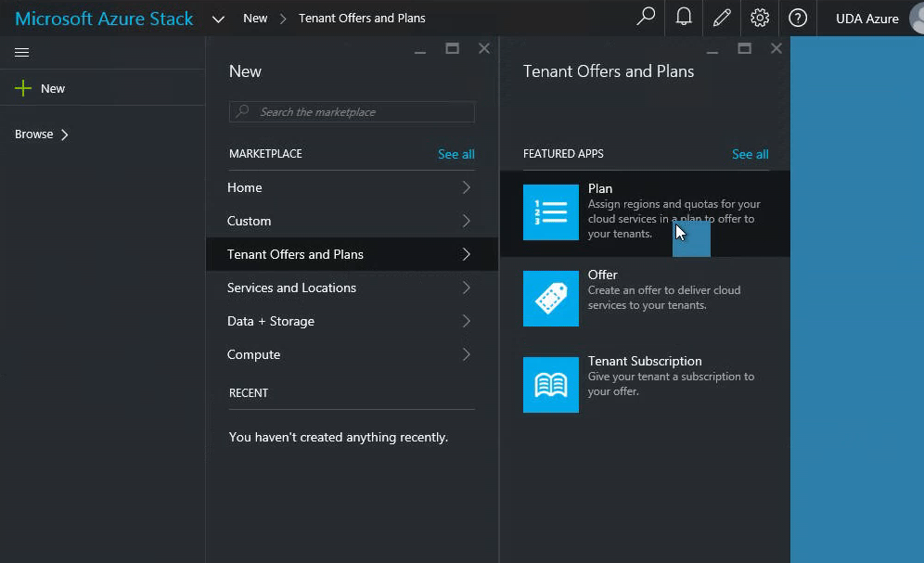
Task: Open the Custom marketplace category
Action: [x=250, y=221]
